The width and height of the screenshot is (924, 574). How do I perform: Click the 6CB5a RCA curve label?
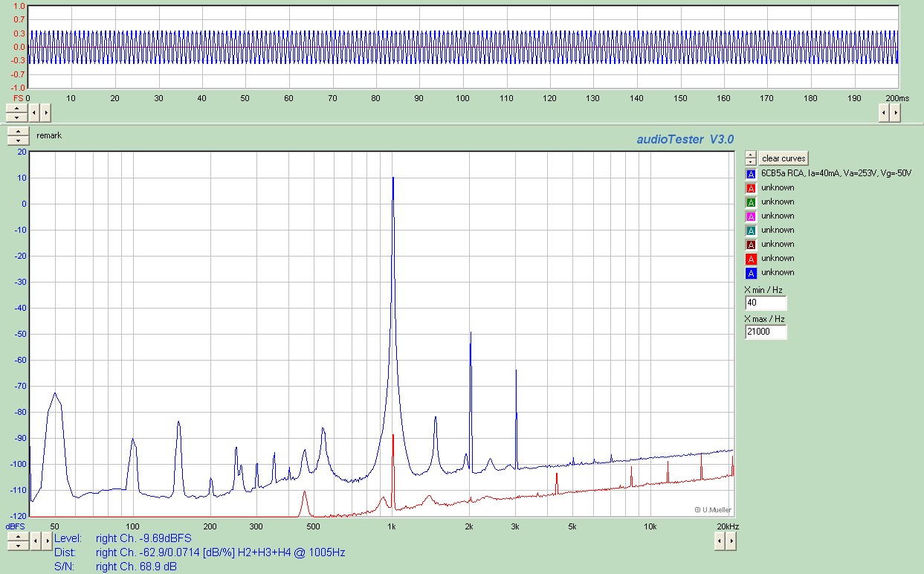coord(836,173)
